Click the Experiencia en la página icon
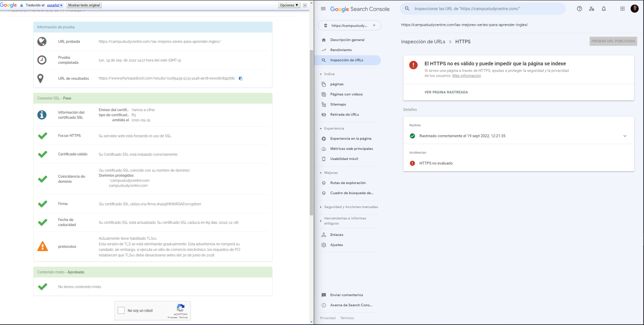 [x=324, y=138]
